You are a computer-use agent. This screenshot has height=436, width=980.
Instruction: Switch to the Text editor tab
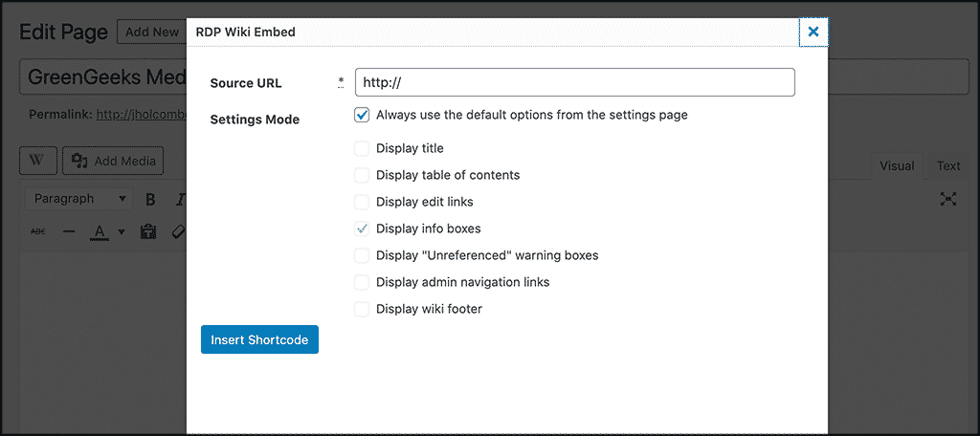pyautogui.click(x=948, y=166)
